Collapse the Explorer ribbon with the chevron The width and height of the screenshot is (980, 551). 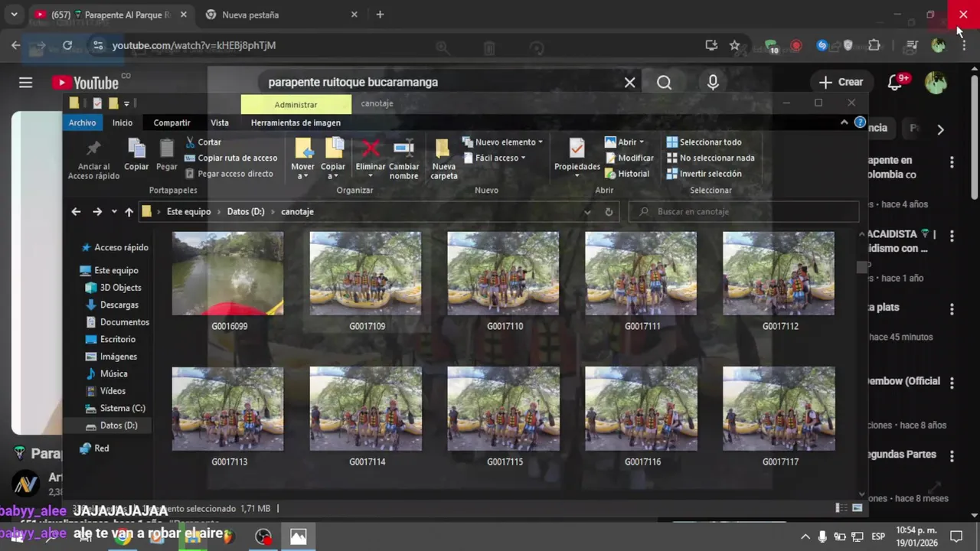tap(844, 122)
